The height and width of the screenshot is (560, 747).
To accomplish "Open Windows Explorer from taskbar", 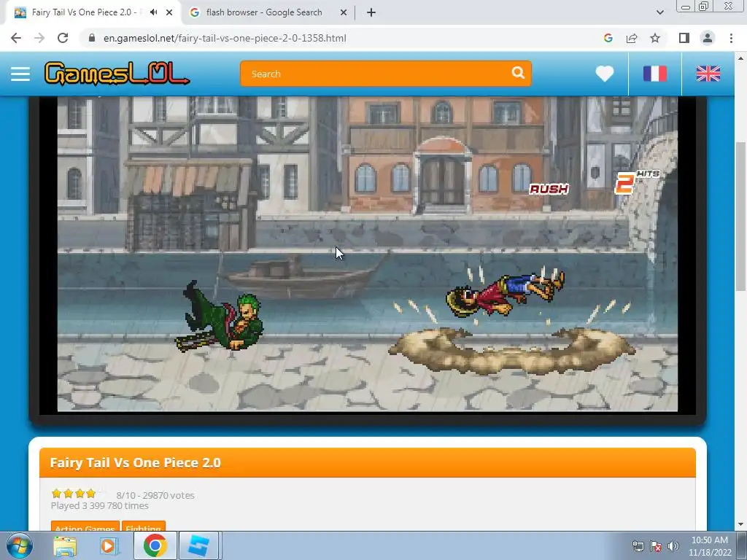I will click(65, 545).
